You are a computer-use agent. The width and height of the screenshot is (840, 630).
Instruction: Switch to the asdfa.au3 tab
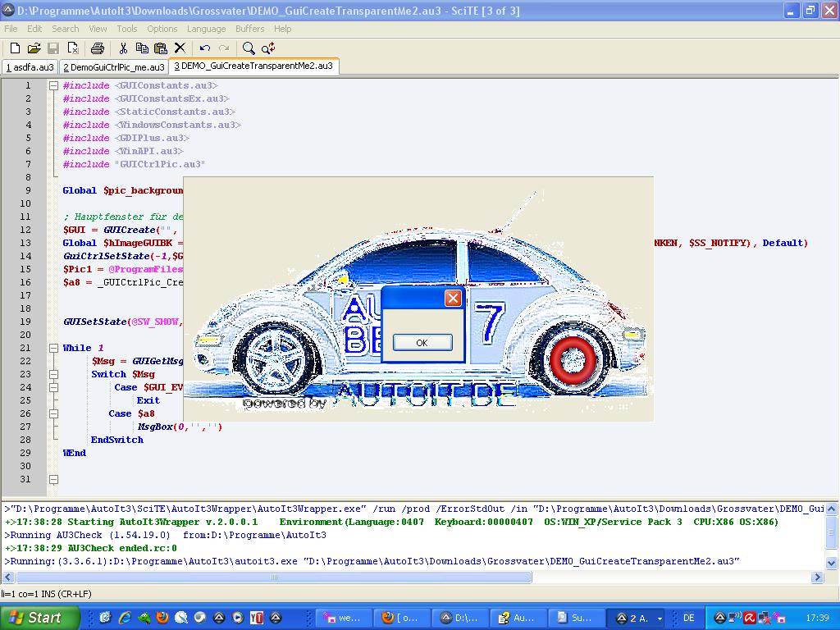point(30,67)
